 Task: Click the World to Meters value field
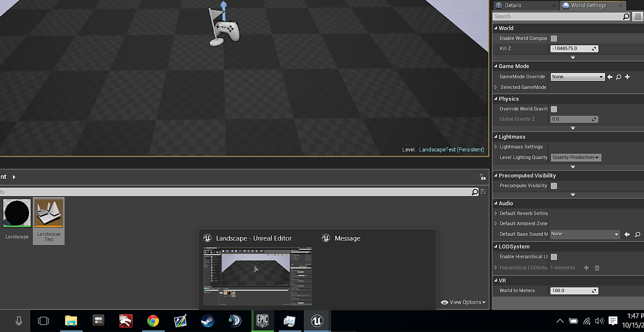[574, 291]
